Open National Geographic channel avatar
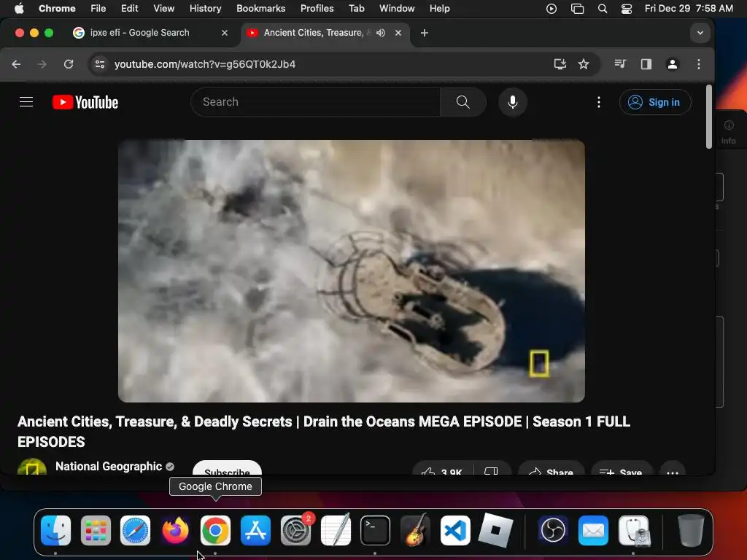The height and width of the screenshot is (560, 747). click(32, 467)
